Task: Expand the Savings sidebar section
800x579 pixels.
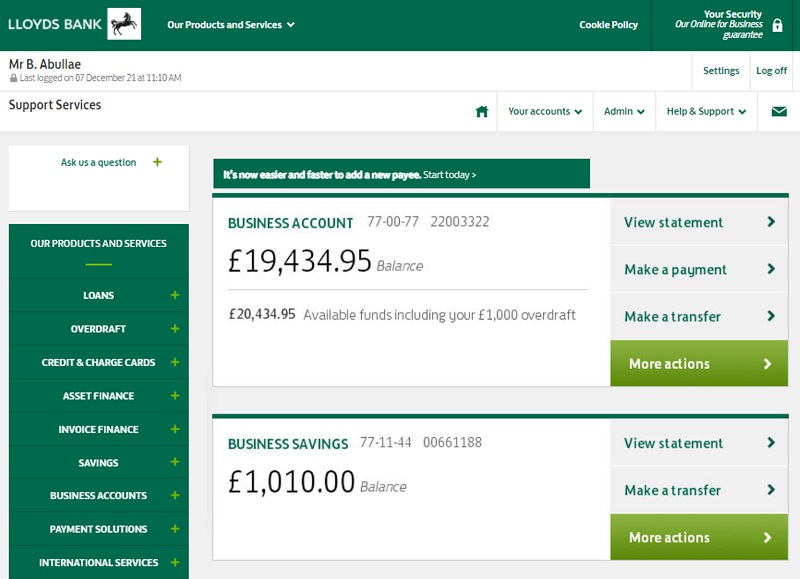Action: coord(177,462)
